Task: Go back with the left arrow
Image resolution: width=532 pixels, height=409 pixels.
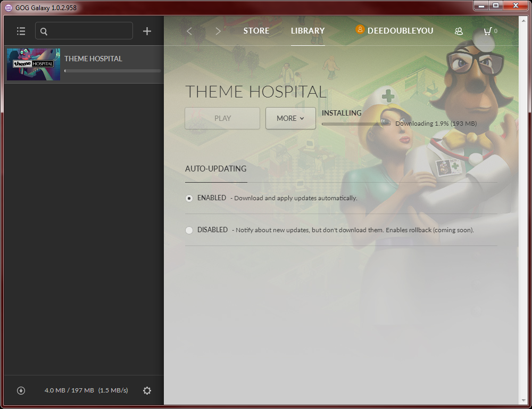Action: click(189, 31)
